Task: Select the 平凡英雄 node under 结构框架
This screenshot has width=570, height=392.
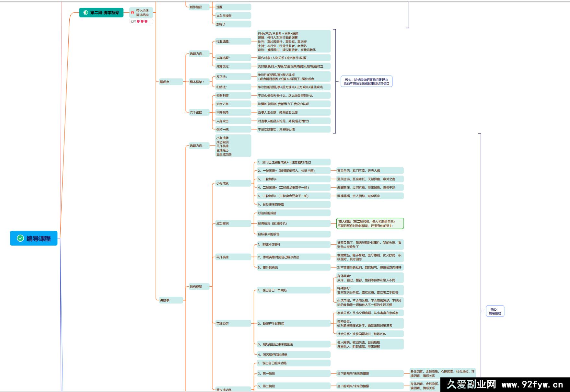Action: pos(223,257)
